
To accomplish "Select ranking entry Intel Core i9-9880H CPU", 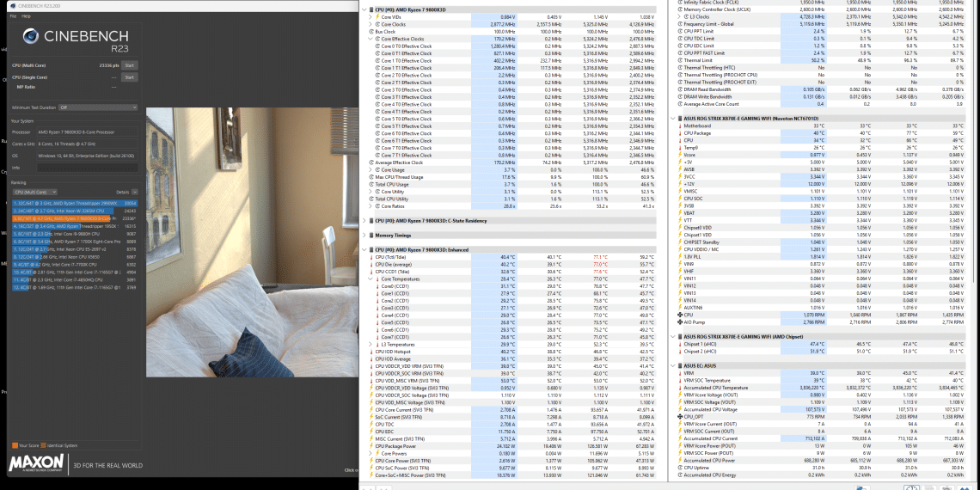I will click(x=75, y=234).
